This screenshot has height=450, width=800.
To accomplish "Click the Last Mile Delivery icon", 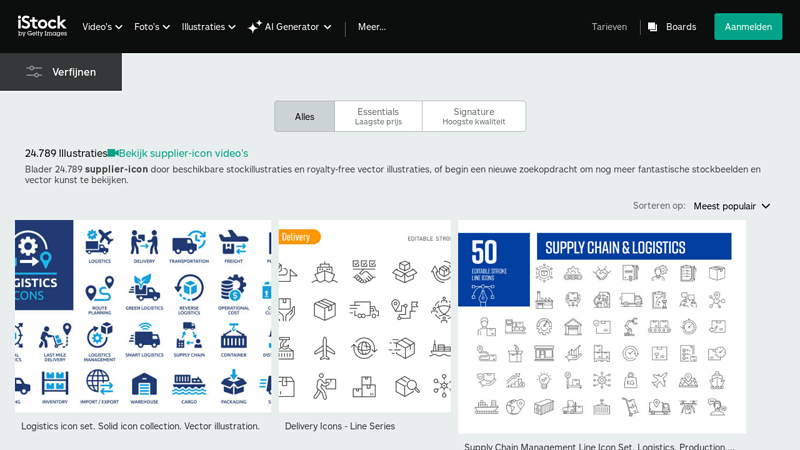I will coord(55,335).
